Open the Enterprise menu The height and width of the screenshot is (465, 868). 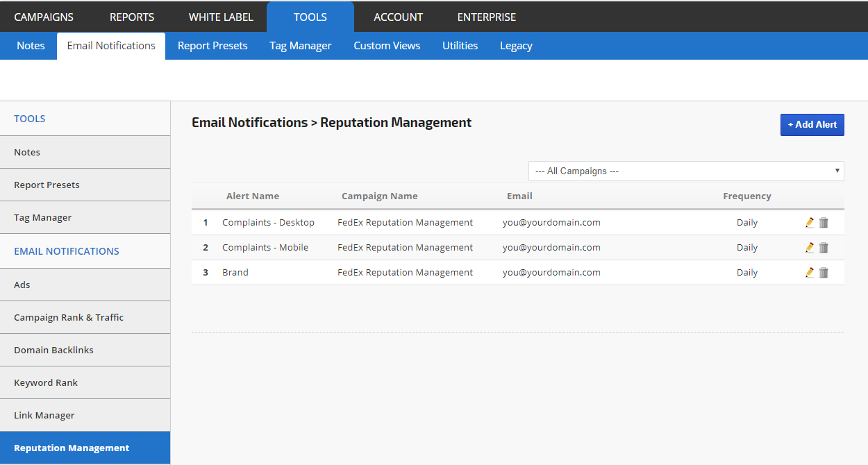coord(486,17)
